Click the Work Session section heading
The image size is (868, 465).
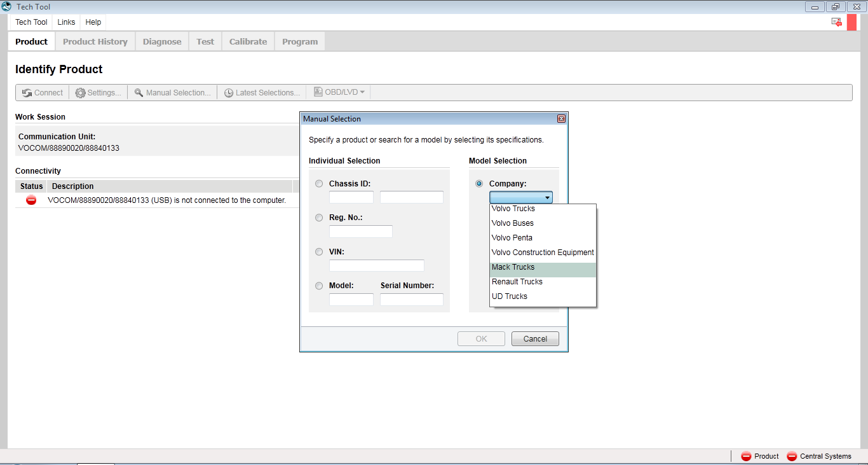pyautogui.click(x=40, y=117)
